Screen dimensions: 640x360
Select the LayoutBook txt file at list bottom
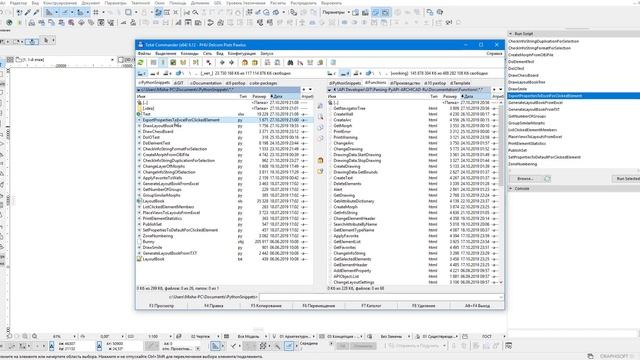pos(153,259)
